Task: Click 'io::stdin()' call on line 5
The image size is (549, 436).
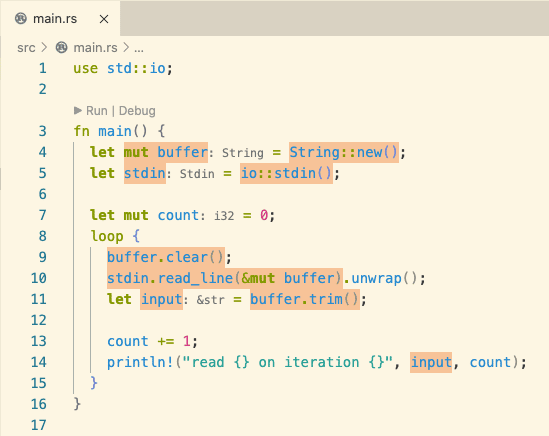Action: 286,173
